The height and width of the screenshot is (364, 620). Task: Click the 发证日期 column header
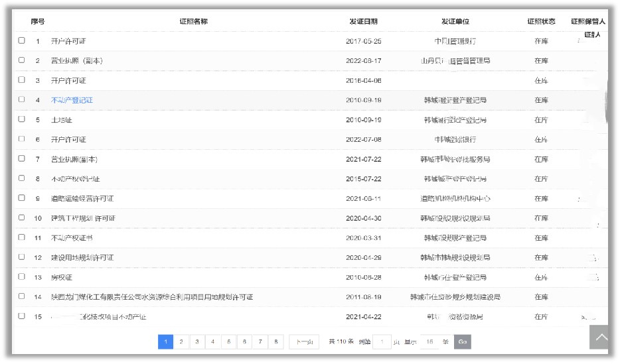click(364, 22)
